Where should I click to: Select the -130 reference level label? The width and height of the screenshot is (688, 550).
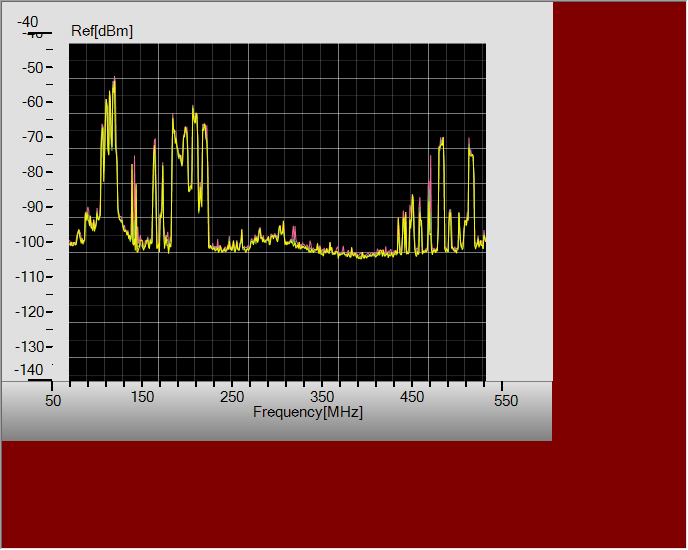(x=29, y=347)
